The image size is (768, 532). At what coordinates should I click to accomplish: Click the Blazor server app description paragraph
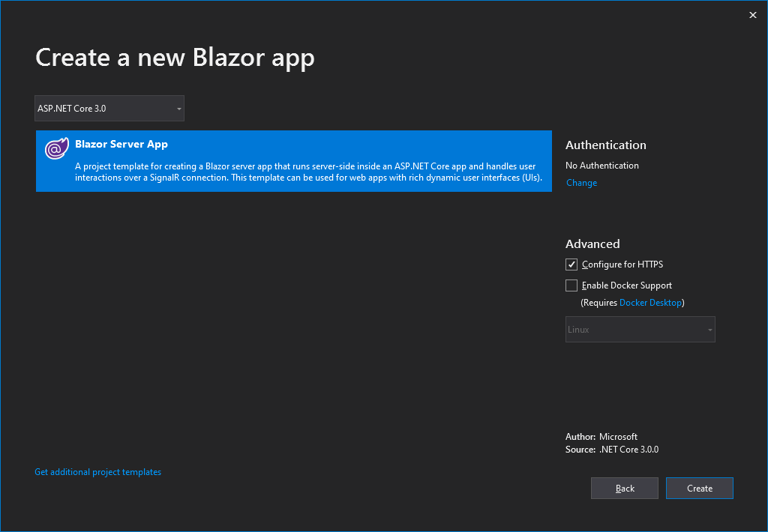[308, 172]
